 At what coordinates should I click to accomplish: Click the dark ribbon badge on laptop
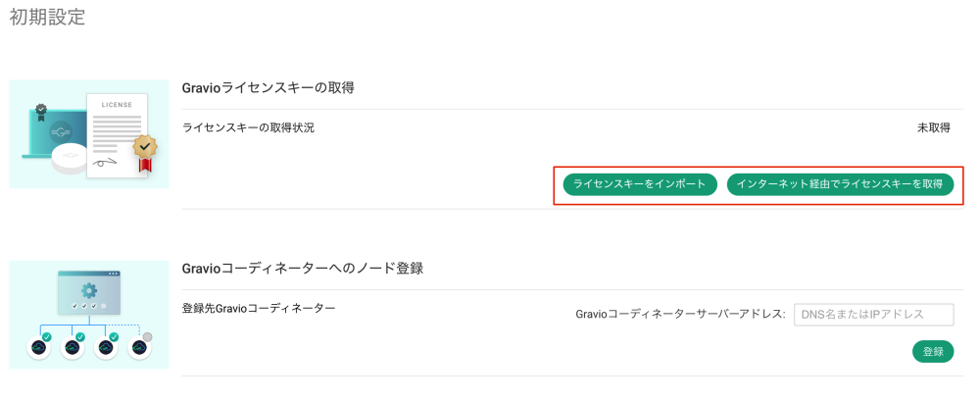[x=41, y=111]
